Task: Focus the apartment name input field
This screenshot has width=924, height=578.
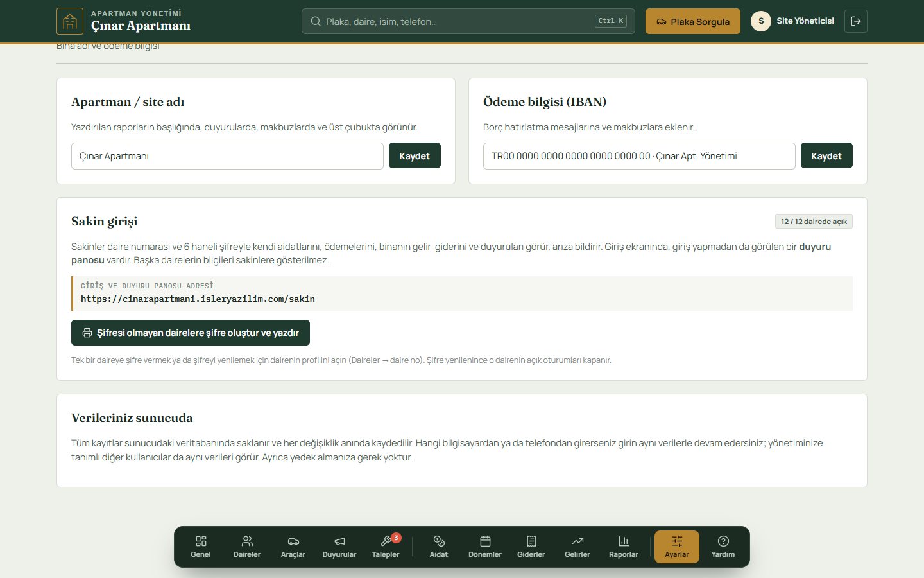Action: 227,156
